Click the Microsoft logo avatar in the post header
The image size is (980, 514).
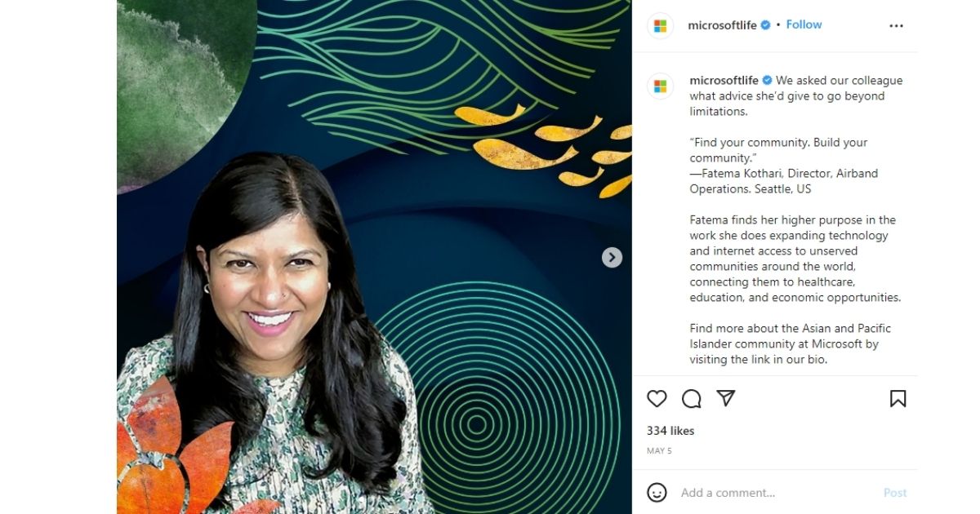(x=660, y=26)
